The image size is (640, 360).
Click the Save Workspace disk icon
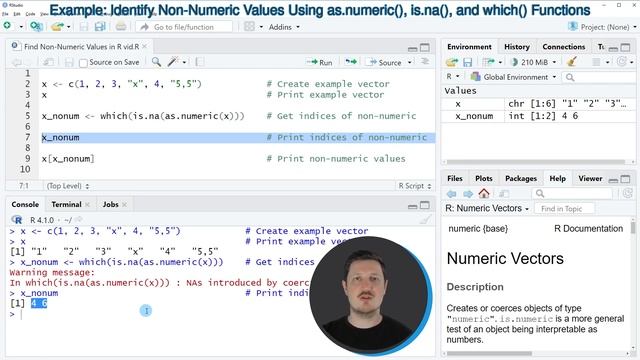coord(467,62)
